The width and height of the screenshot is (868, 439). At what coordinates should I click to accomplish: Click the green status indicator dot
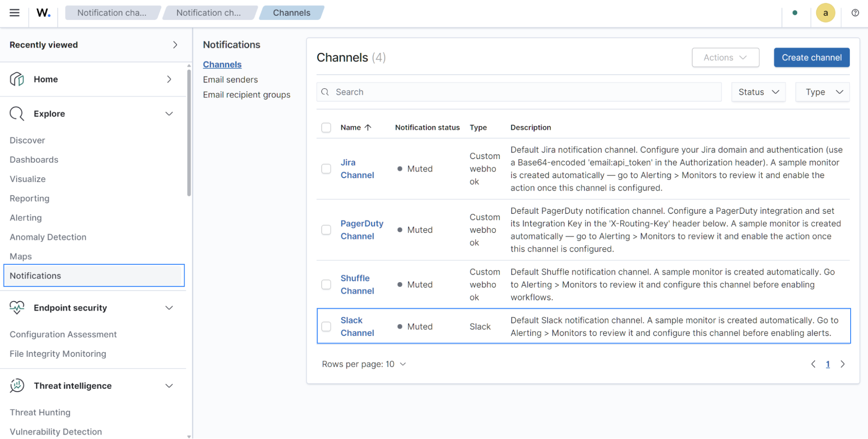point(795,13)
